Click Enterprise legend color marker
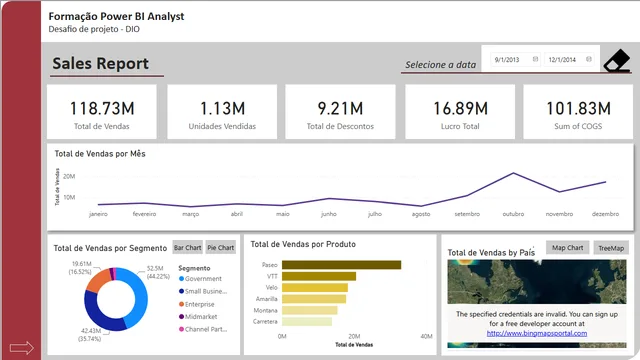This screenshot has height=360, width=640. [x=181, y=304]
